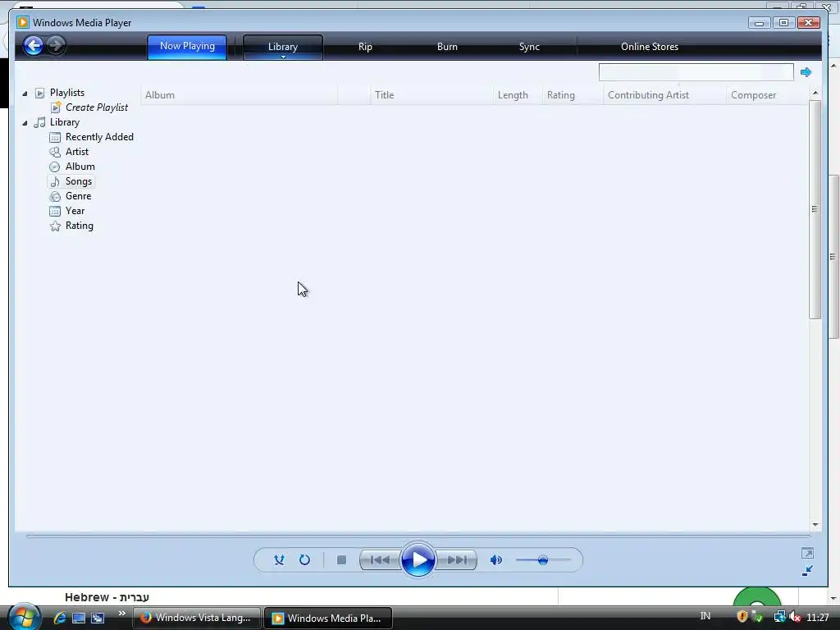Click the full screen view icon
The width and height of the screenshot is (840, 630).
(807, 553)
